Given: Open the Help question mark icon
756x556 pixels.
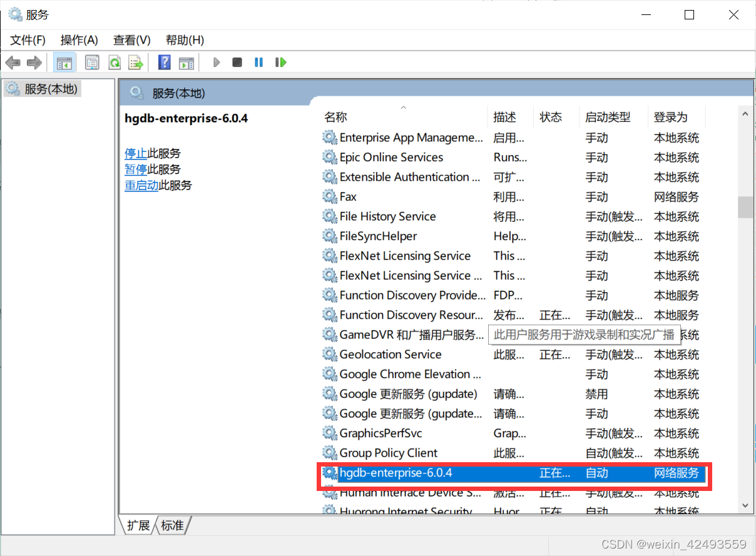Looking at the screenshot, I should coord(165,63).
